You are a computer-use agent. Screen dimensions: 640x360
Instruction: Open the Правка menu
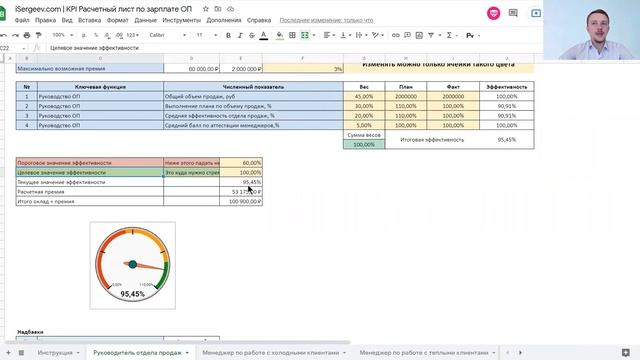pyautogui.click(x=45, y=20)
